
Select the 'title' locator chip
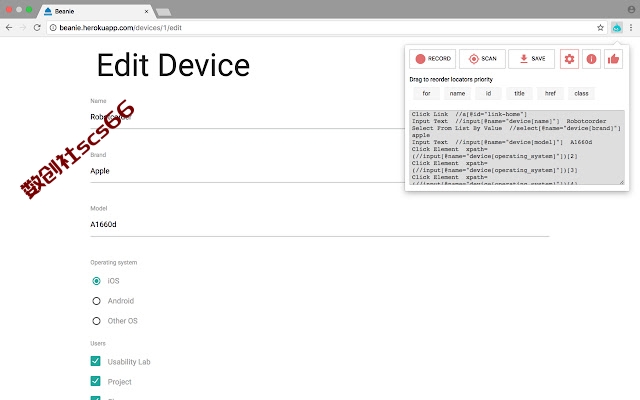point(519,93)
